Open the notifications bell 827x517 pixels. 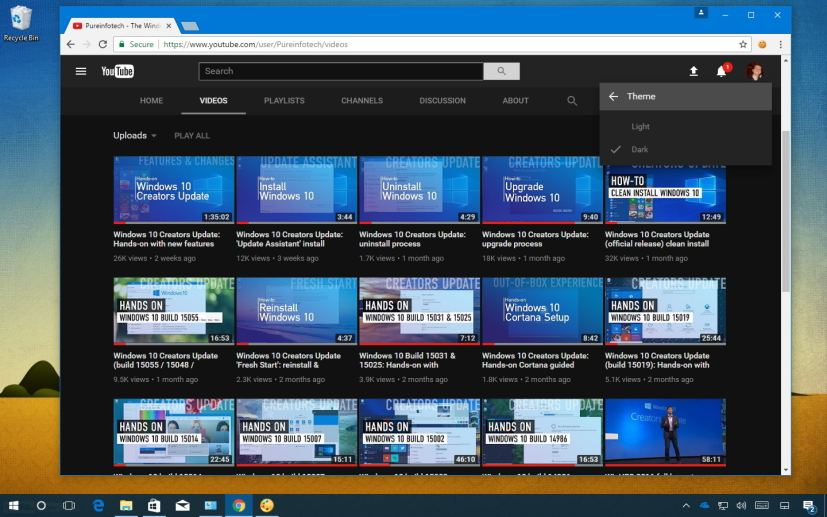tap(722, 71)
